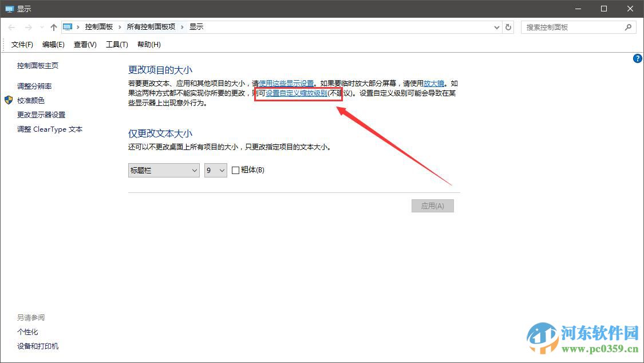
Task: Click the display icon in the address bar
Action: tap(68, 26)
